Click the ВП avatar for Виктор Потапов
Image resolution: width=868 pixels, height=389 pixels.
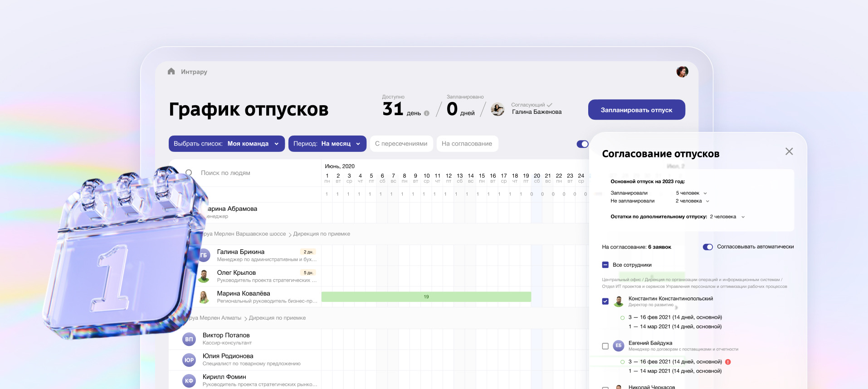(189, 339)
